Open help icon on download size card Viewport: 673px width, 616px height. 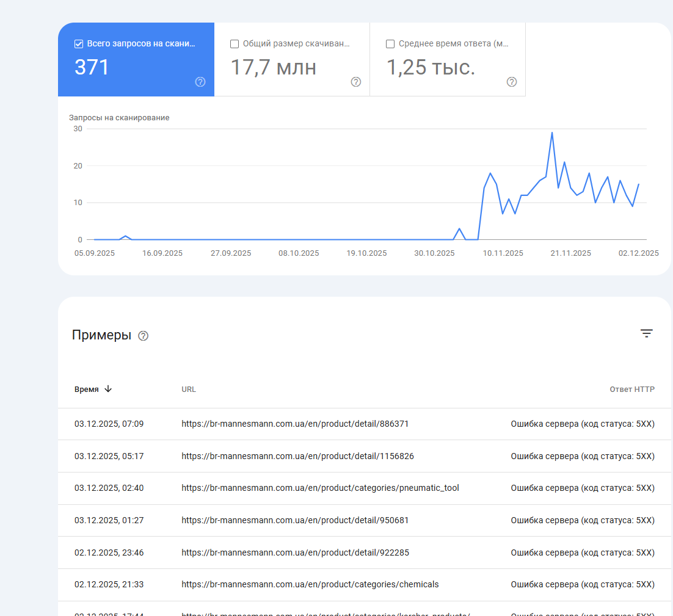tap(356, 82)
